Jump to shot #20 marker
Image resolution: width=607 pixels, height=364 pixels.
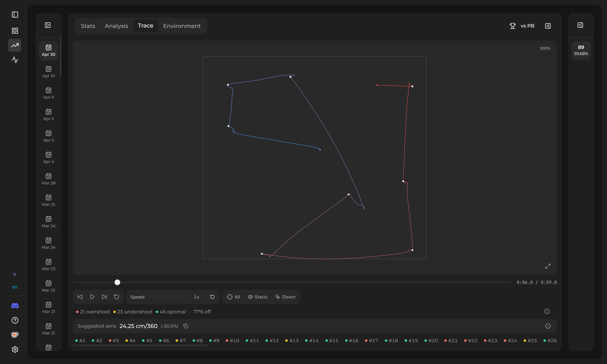(x=431, y=341)
